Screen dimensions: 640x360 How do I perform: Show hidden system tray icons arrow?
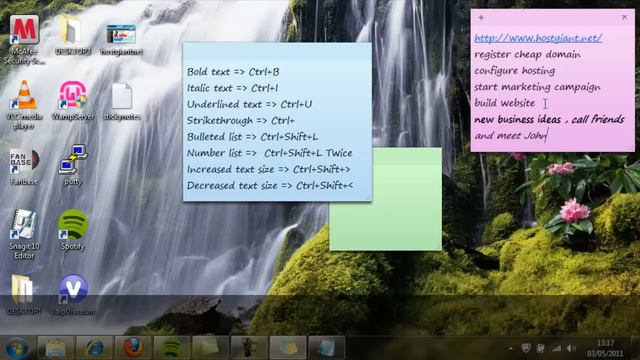511,348
